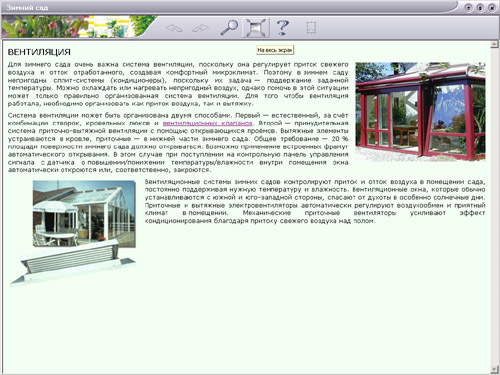Screen dimensions: 500x375
Task: Minimize the Зимний сад window
Action: point(468,7)
